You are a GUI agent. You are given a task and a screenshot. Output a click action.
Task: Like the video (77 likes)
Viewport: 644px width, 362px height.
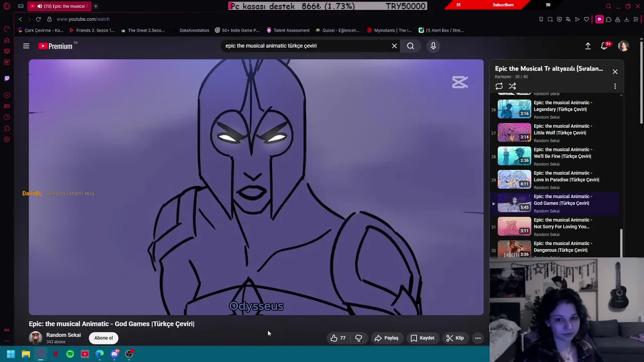point(338,338)
